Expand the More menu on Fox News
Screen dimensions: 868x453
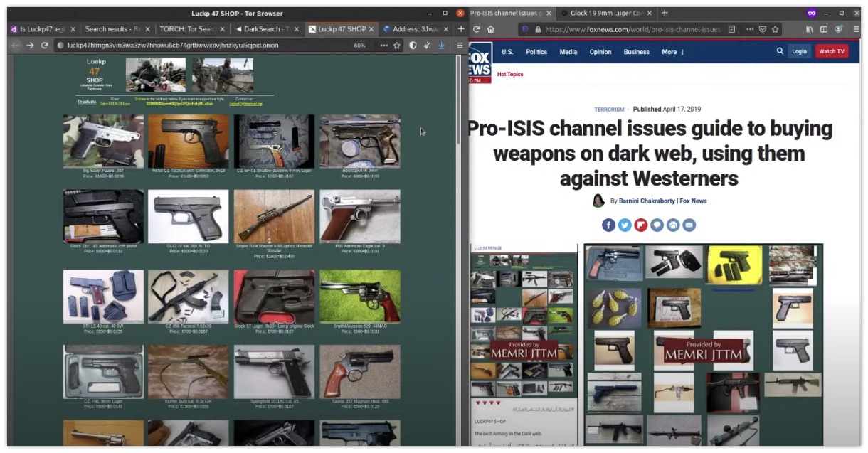coord(672,52)
